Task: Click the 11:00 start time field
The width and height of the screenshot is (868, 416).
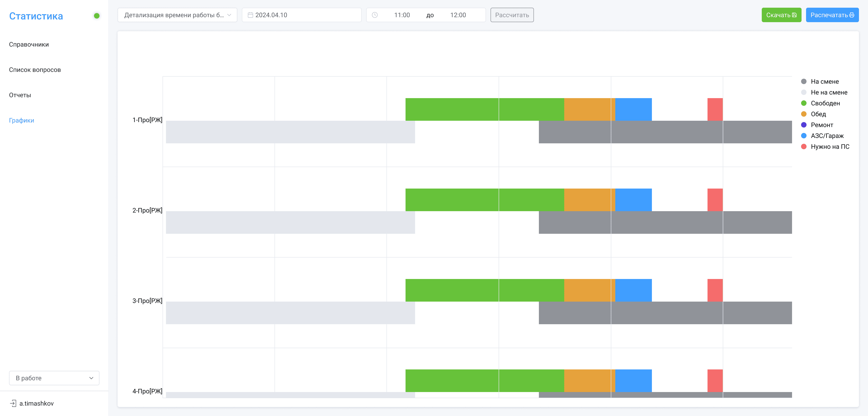Action: 402,15
